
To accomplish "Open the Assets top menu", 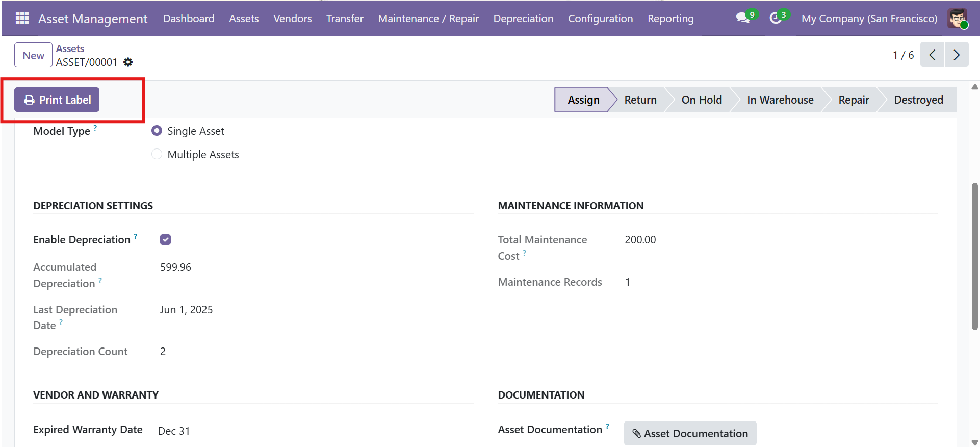I will (x=244, y=18).
